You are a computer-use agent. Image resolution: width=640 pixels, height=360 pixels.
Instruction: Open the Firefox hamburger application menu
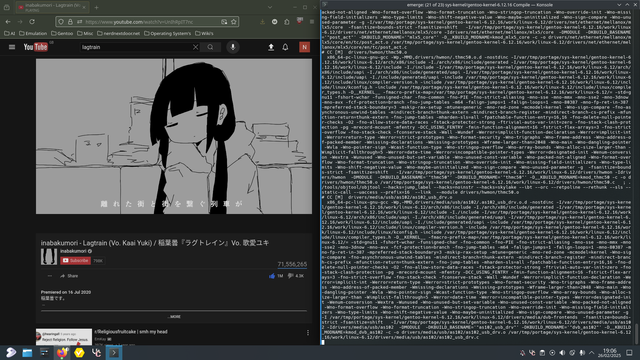(x=312, y=22)
